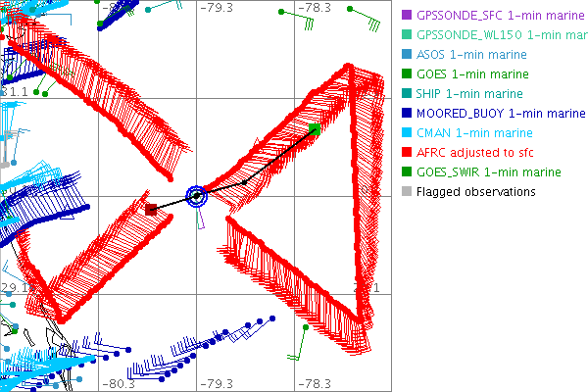
Task: Click the cyan CMAN legend swatch
Action: point(408,133)
